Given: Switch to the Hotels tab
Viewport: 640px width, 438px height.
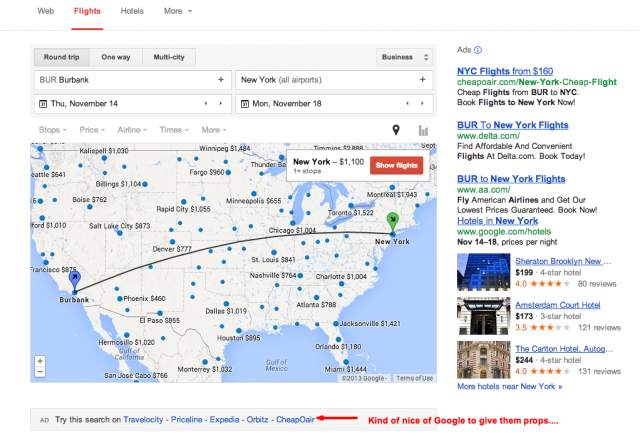Looking at the screenshot, I should click(x=132, y=11).
